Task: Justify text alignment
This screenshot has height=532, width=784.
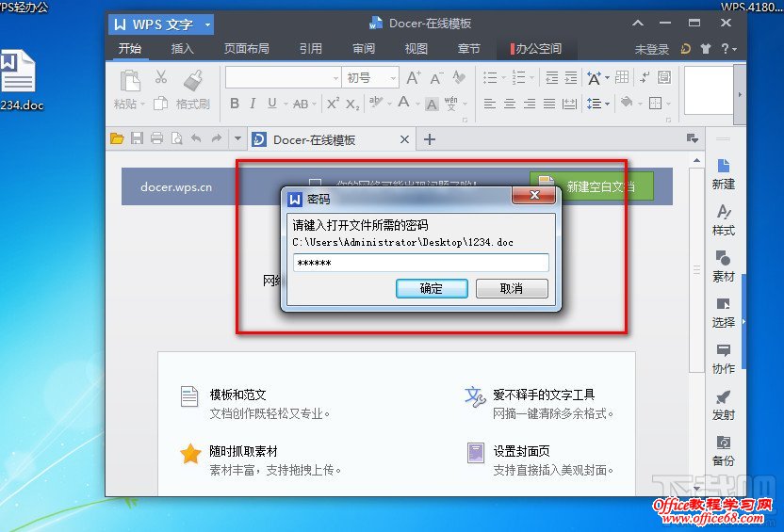Action: click(x=549, y=104)
